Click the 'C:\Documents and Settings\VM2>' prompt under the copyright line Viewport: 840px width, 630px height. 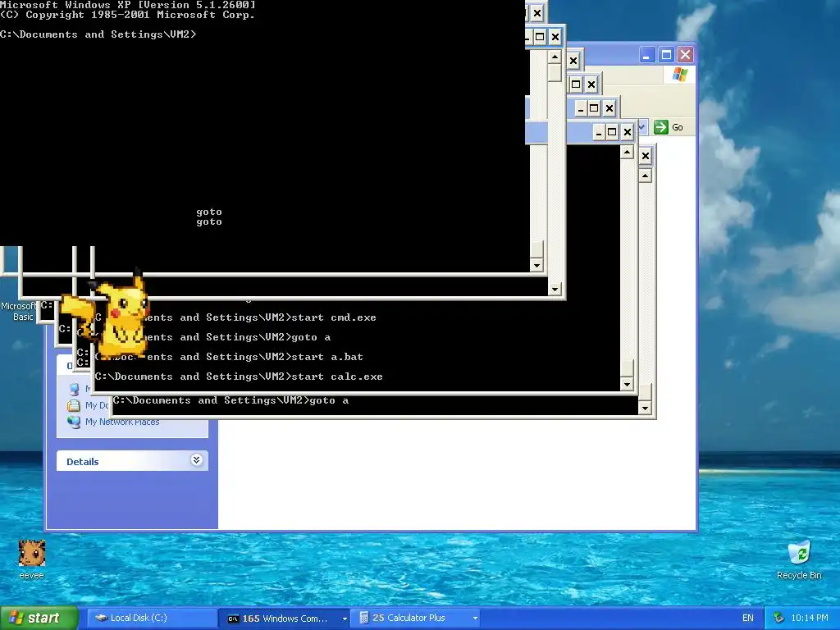98,34
